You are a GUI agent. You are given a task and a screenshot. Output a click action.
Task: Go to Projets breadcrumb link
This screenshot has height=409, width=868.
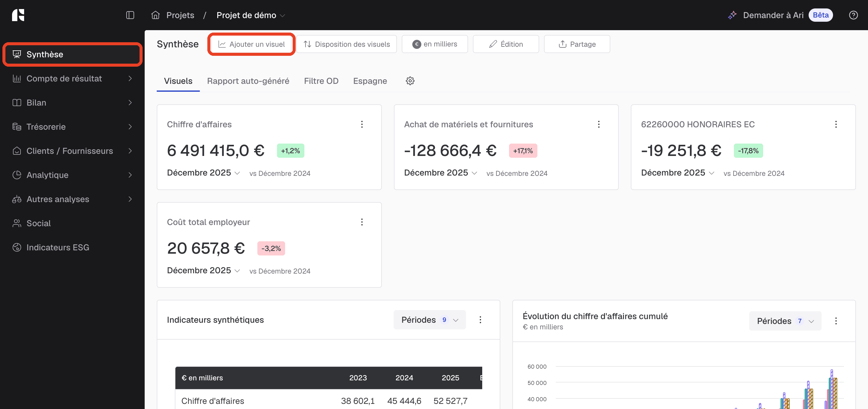(180, 15)
